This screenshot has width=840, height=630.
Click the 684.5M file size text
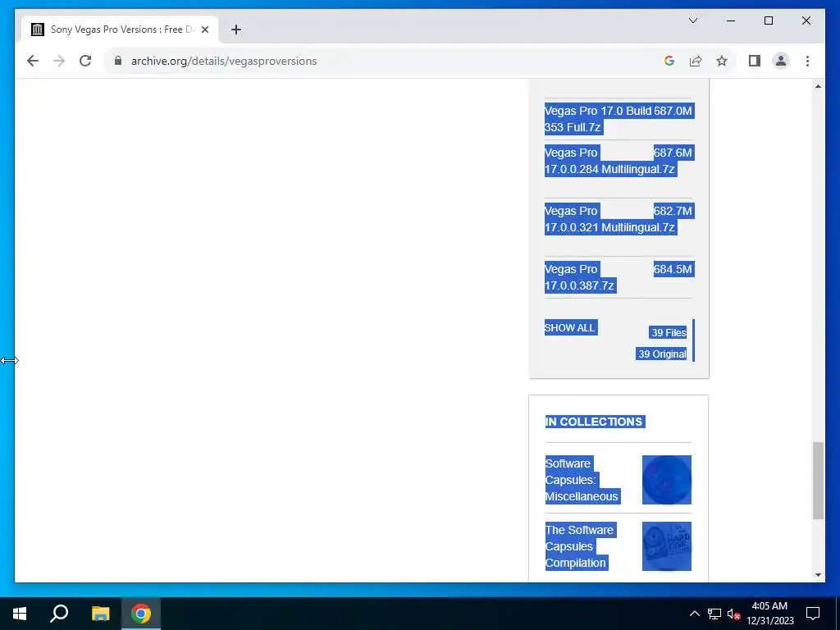[673, 269]
